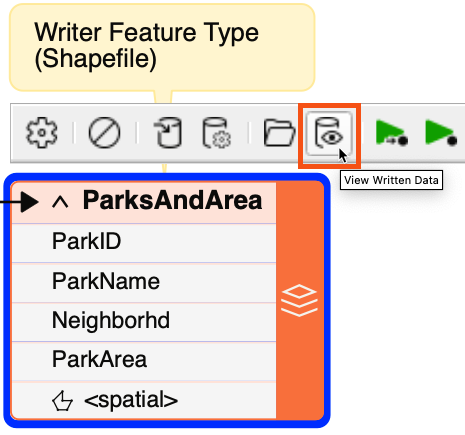Select the <spatial> geometry row
This screenshot has height=435, width=465.
(144, 401)
